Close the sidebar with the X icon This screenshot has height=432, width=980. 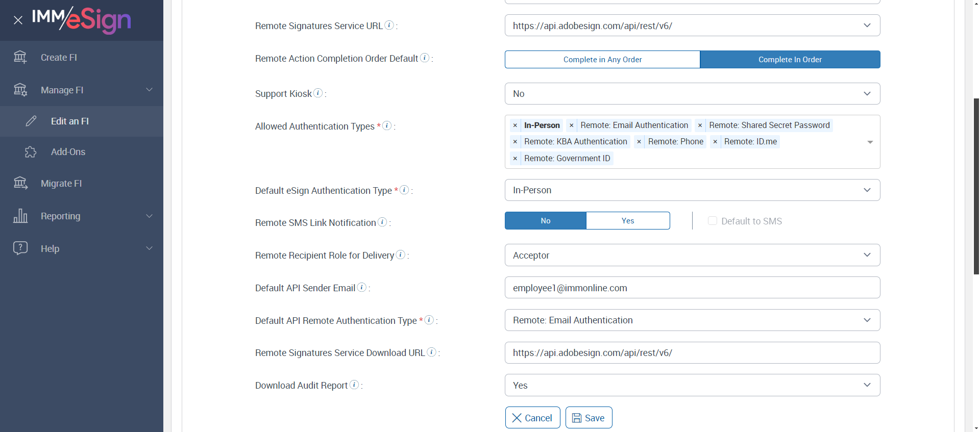[x=18, y=20]
